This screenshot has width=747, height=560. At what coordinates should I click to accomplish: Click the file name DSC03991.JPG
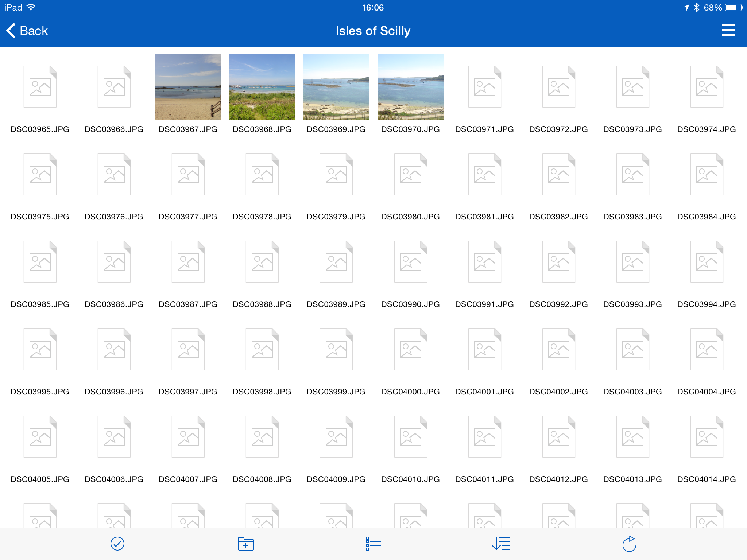tap(485, 304)
